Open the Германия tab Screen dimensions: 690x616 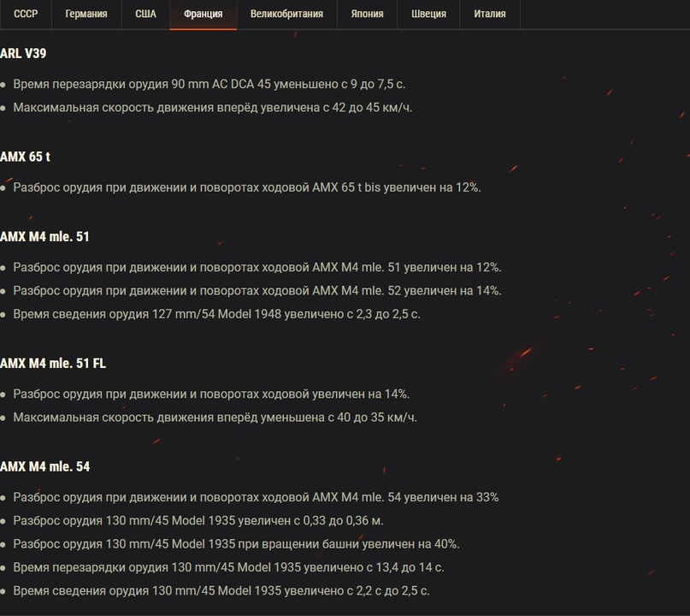click(x=86, y=14)
